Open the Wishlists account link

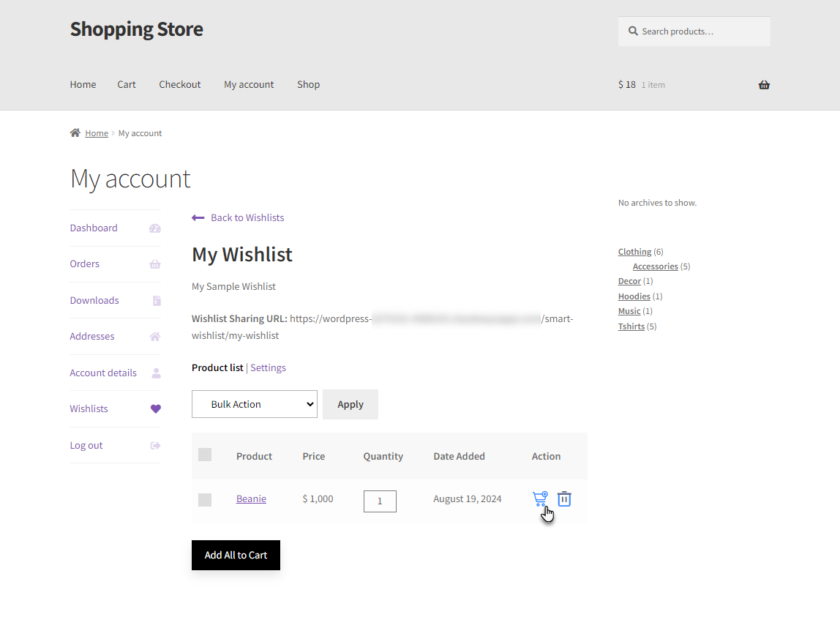point(89,408)
